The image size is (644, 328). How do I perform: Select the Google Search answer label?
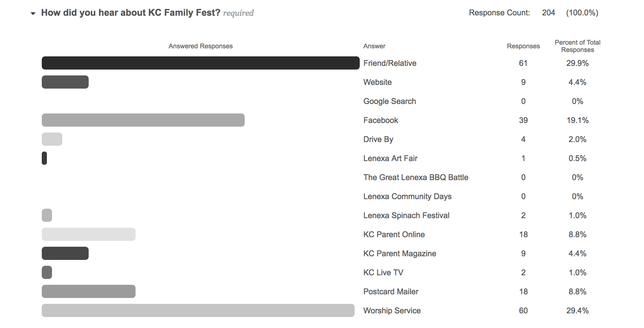[389, 101]
